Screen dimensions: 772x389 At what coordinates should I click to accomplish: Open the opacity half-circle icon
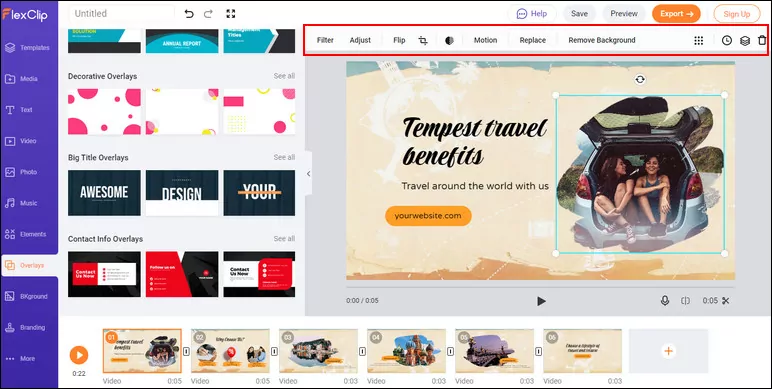coord(449,40)
